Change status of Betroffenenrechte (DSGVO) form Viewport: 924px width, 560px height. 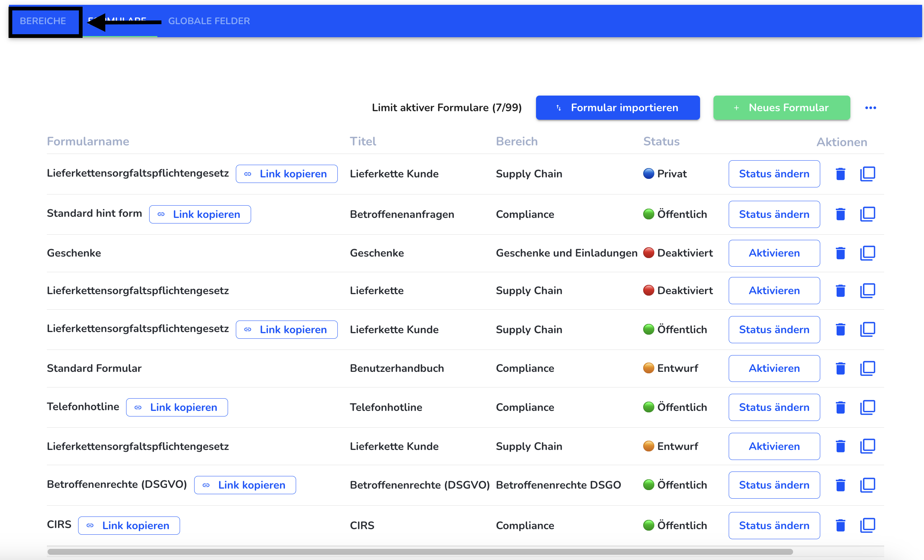click(774, 485)
